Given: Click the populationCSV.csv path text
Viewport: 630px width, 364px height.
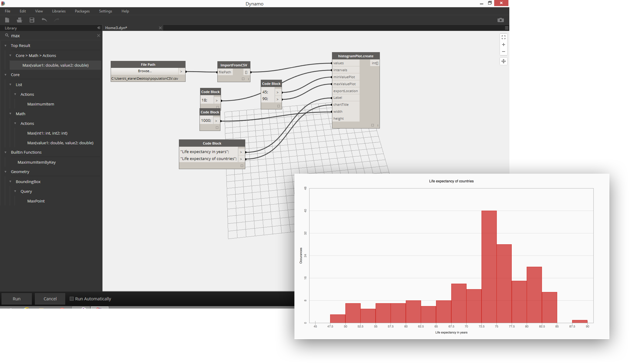Looking at the screenshot, I should (145, 78).
